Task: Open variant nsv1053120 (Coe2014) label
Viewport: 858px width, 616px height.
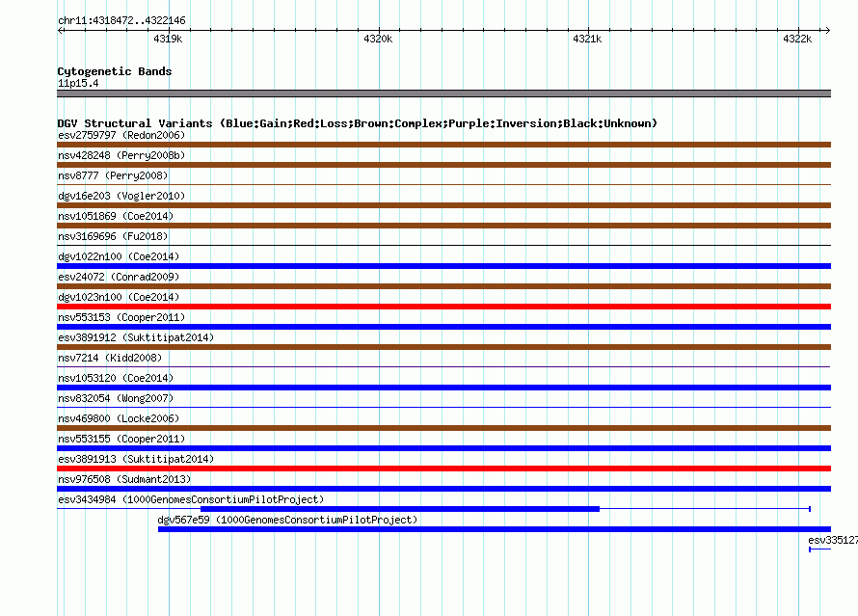Action: pyautogui.click(x=116, y=378)
